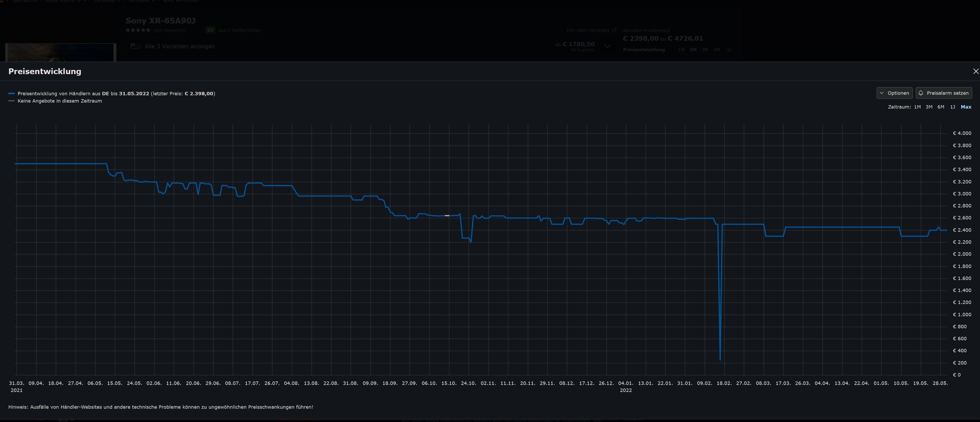The height and width of the screenshot is (422, 980).
Task: Expand the chevron next to ab € 1780,50
Action: click(608, 46)
